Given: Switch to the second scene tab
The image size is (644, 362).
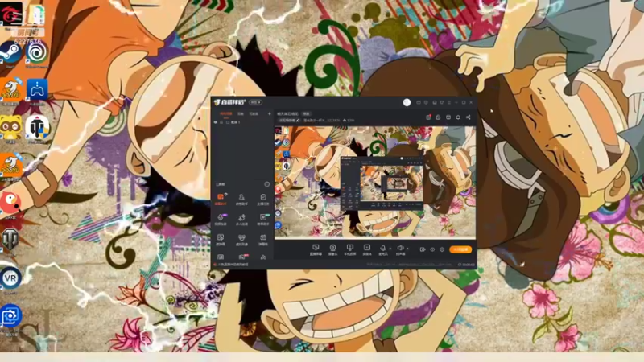Looking at the screenshot, I should pos(241,113).
